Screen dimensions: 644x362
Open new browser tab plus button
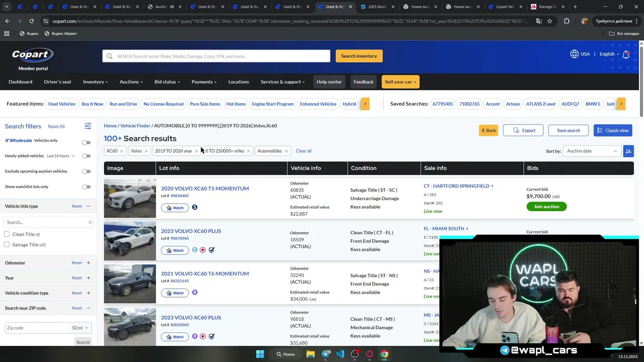[575, 7]
